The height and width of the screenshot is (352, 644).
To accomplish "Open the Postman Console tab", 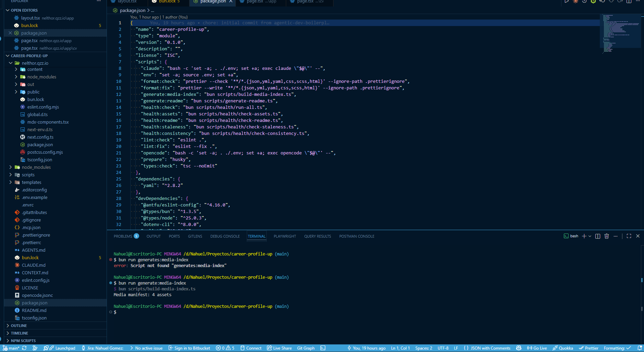I will 357,236.
